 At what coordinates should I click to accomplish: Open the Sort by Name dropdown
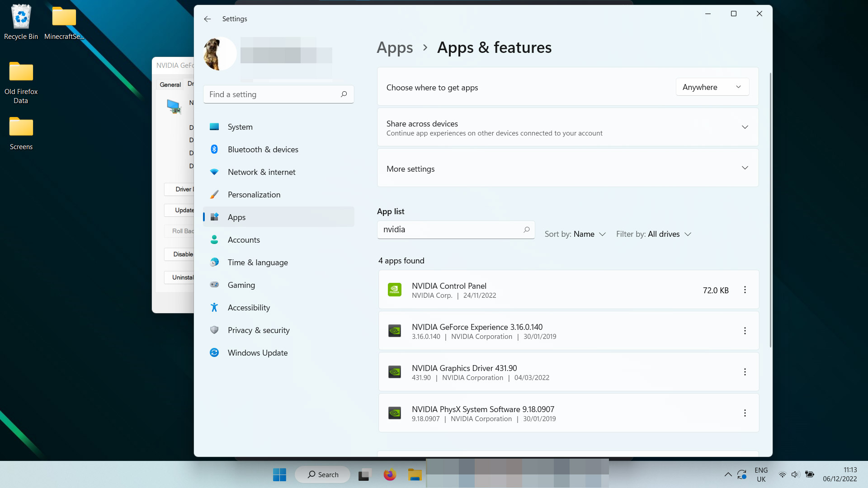tap(576, 234)
